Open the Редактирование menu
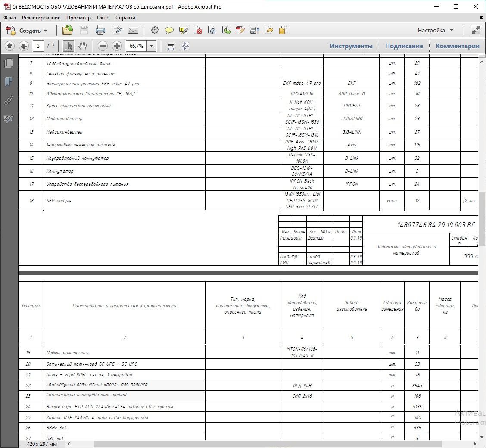The width and height of the screenshot is (486, 448). click(41, 18)
